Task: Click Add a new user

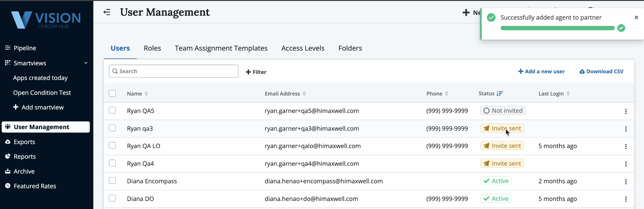Action: point(541,72)
